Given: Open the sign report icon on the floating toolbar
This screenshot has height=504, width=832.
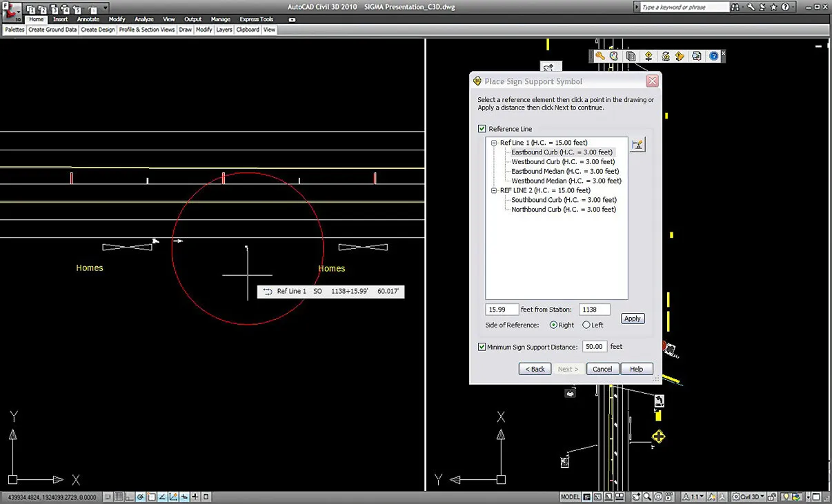Looking at the screenshot, I should click(x=695, y=56).
